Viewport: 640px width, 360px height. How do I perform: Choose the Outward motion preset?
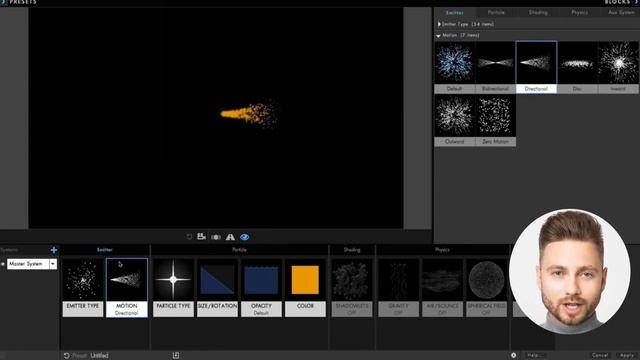point(454,120)
